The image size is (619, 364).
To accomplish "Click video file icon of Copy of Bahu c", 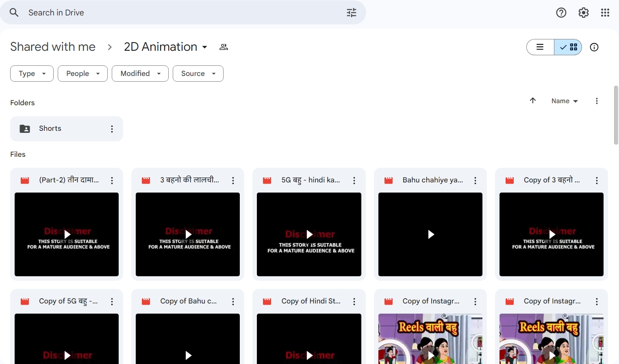I will pos(146,301).
